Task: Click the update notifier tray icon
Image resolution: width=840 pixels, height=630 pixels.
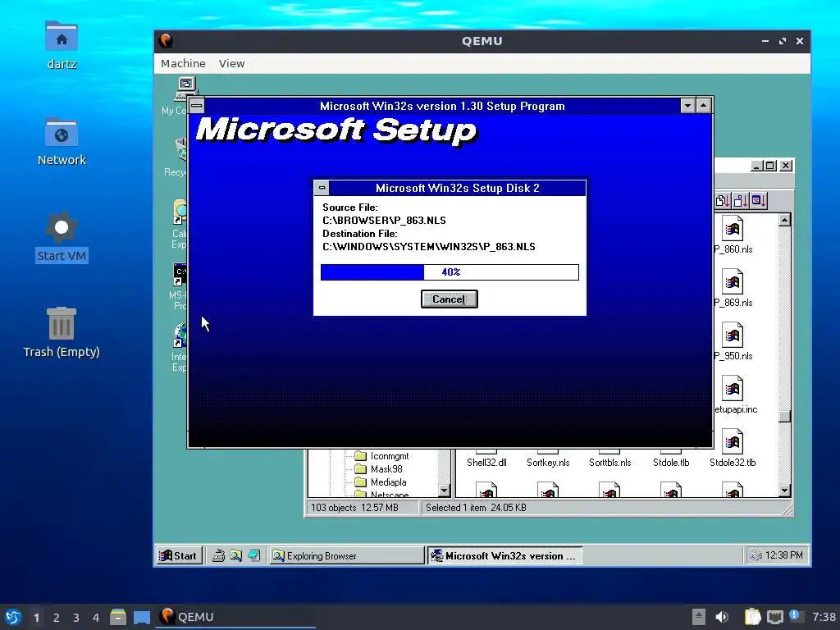Action: 795,616
